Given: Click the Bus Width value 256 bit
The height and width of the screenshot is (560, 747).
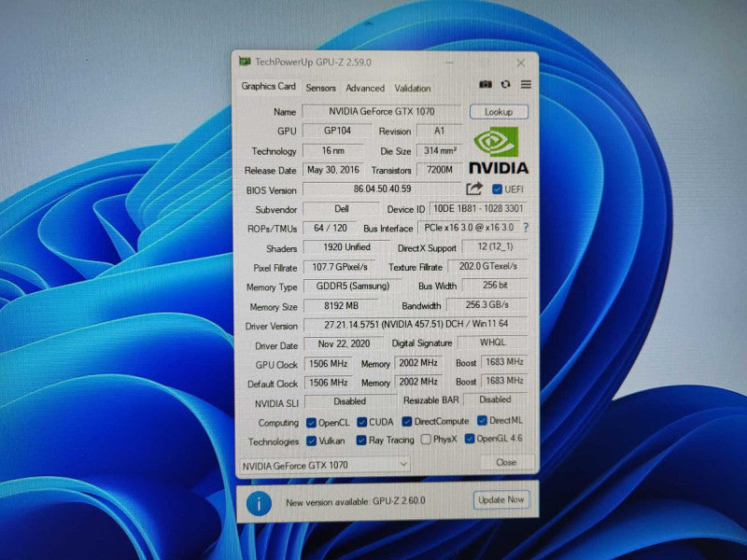Looking at the screenshot, I should pos(495,285).
